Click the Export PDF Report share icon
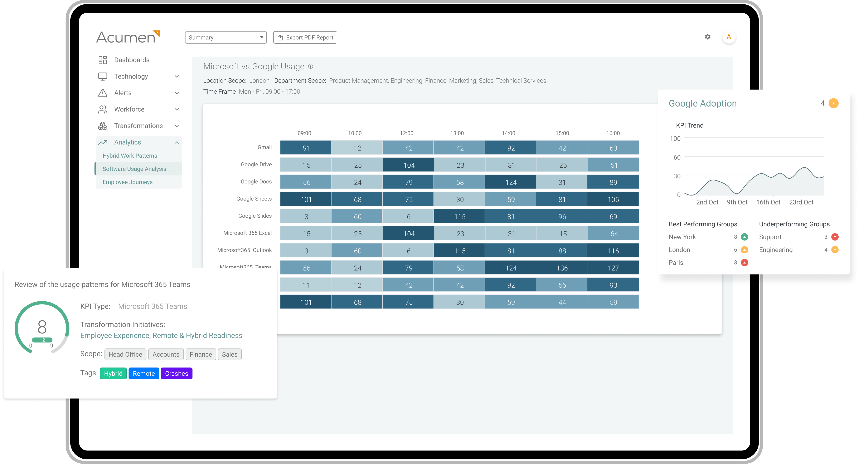Screen dimensions: 868x464 (x=280, y=37)
